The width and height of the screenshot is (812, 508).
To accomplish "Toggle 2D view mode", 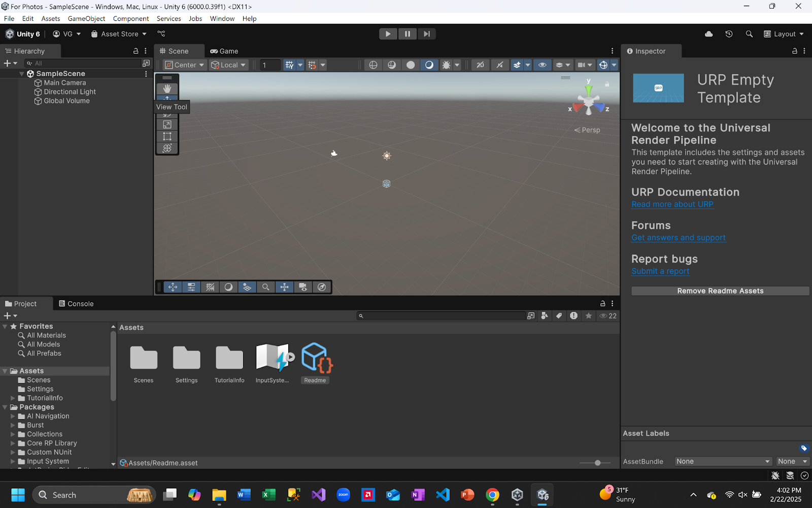I will 480,65.
